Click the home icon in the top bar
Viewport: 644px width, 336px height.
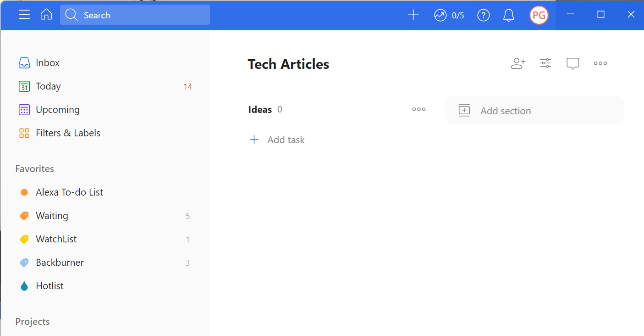coord(46,14)
